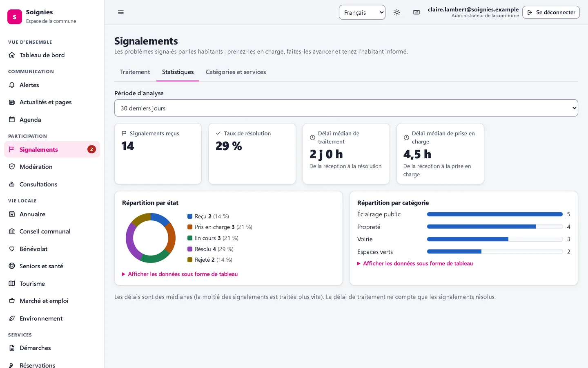Click the '4,5 h' median value

[417, 154]
